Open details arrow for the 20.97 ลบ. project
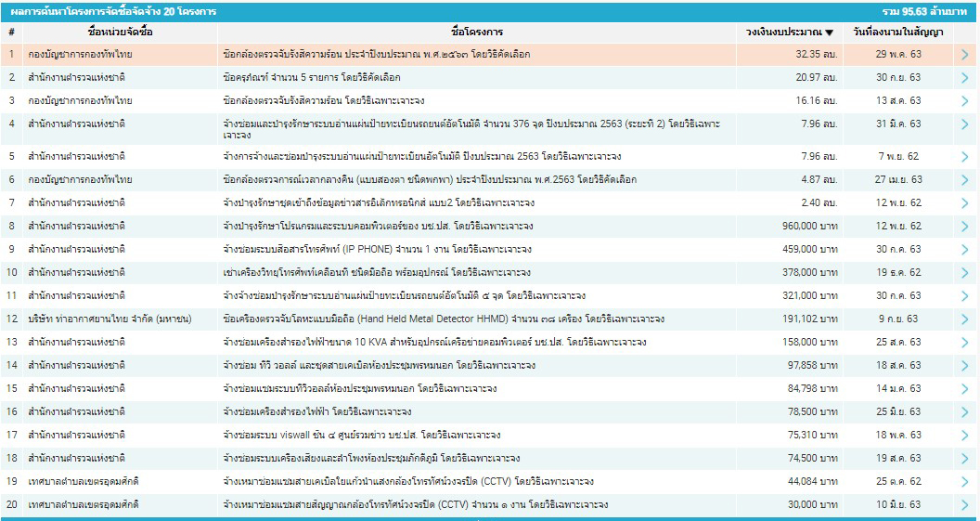 point(965,77)
